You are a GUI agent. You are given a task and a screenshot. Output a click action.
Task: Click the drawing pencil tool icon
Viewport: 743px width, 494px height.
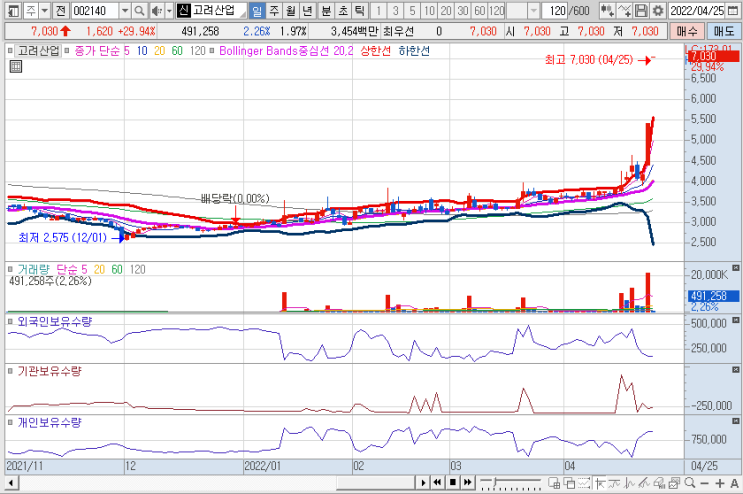point(644,483)
